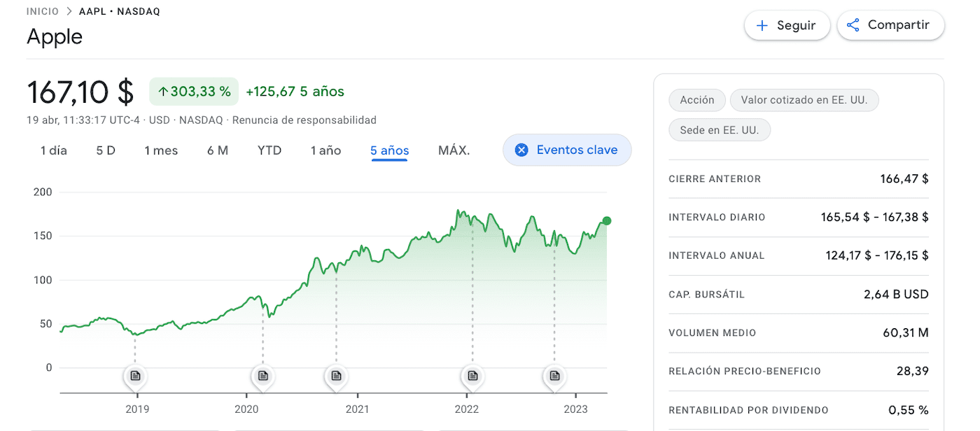The width and height of the screenshot is (980, 431).
Task: Click the Sede en EE. UU. chip
Action: coord(720,130)
